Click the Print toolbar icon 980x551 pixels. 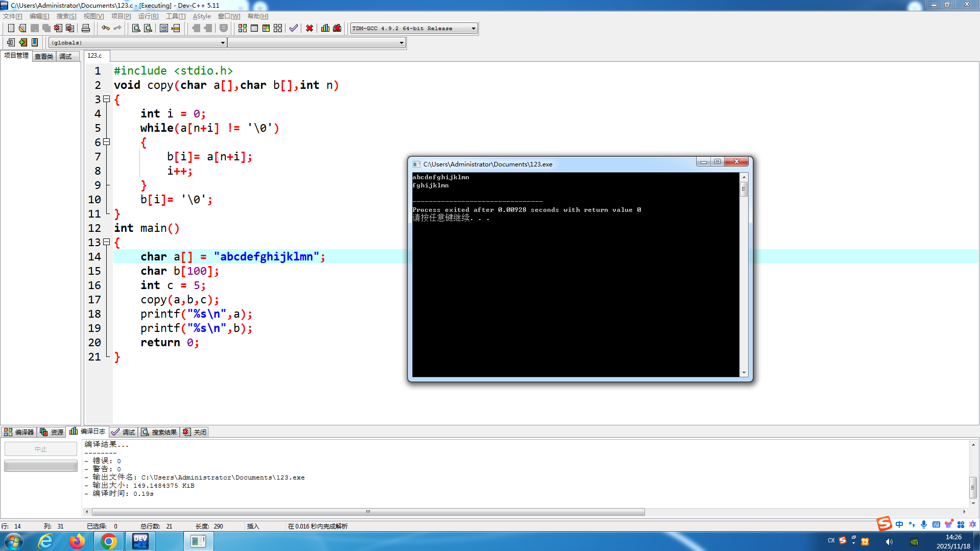(86, 28)
